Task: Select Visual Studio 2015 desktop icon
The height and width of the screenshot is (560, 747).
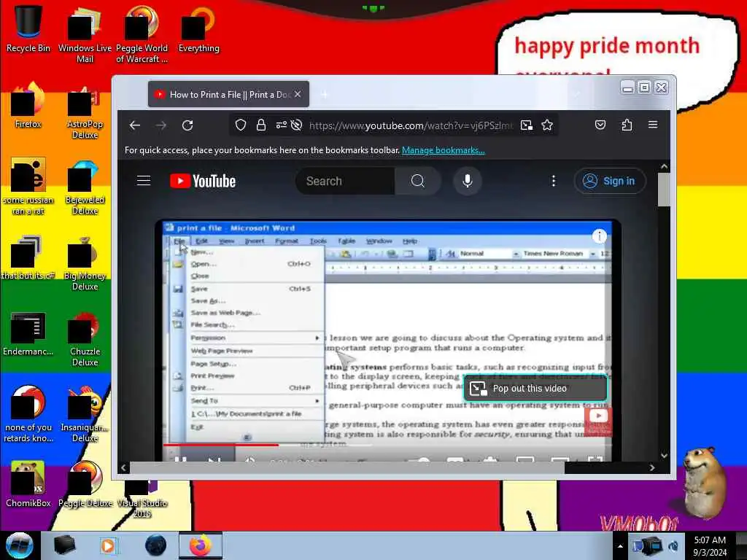Action: (x=142, y=499)
